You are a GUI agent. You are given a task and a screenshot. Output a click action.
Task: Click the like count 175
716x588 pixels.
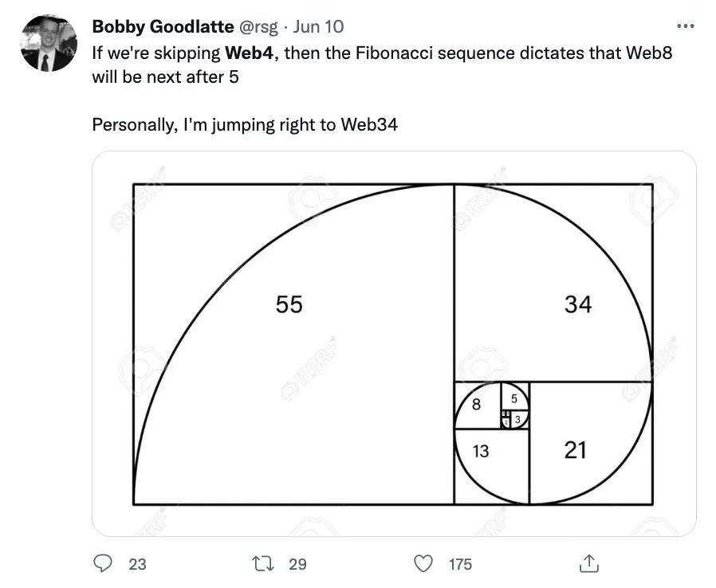tap(460, 564)
